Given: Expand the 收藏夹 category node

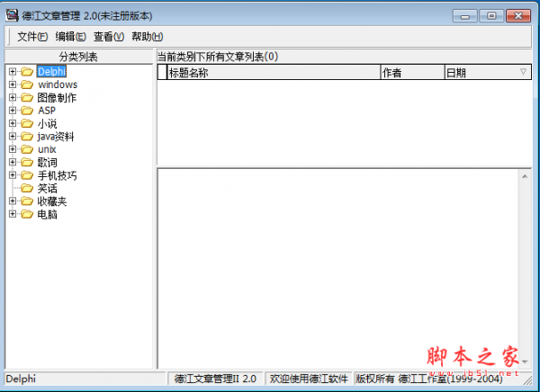Looking at the screenshot, I should tap(13, 201).
